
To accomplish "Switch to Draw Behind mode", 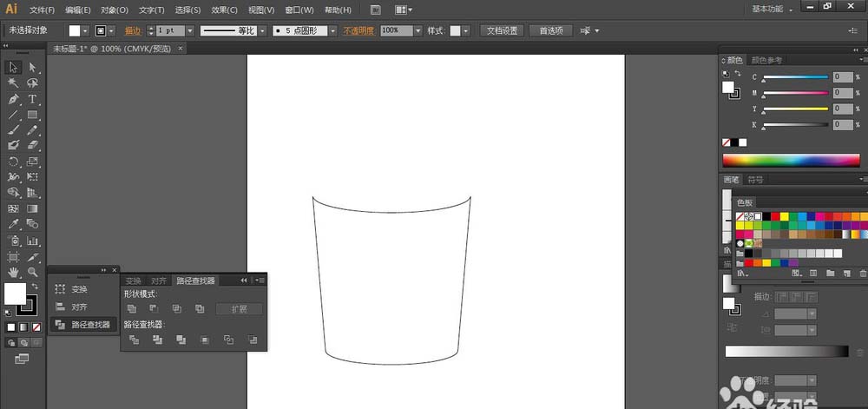I will click(x=23, y=343).
